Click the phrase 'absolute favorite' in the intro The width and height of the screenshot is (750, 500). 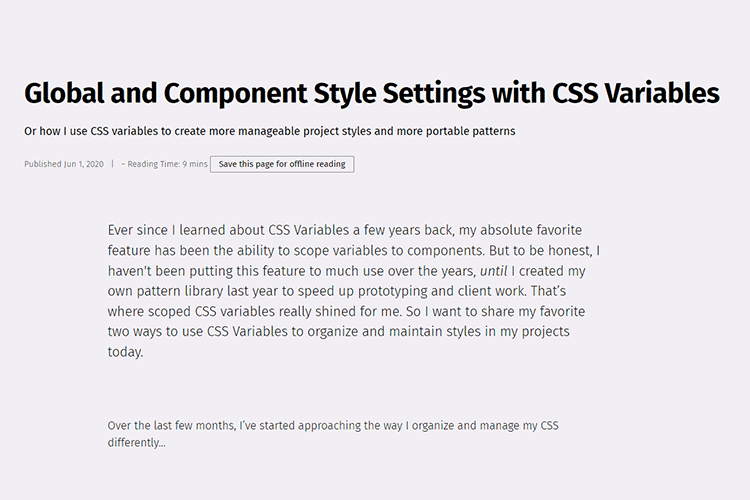[548, 229]
